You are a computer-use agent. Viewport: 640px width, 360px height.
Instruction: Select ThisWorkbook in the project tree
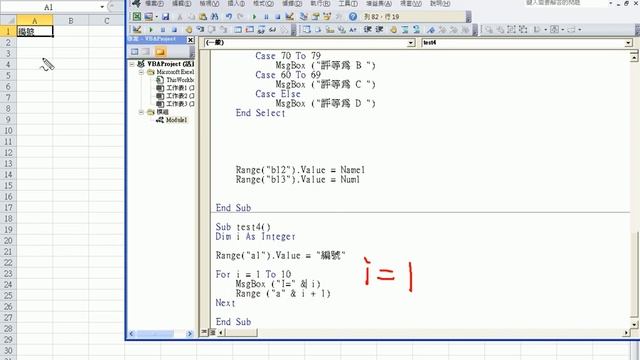(x=180, y=80)
